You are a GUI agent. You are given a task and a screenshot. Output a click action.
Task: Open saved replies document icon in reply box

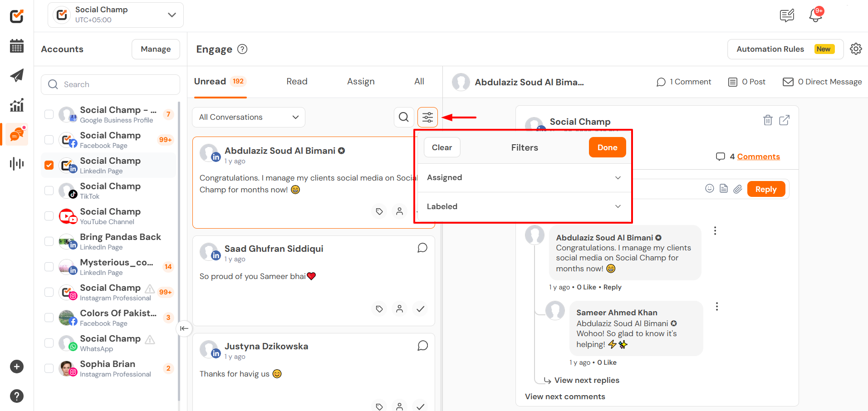724,188
